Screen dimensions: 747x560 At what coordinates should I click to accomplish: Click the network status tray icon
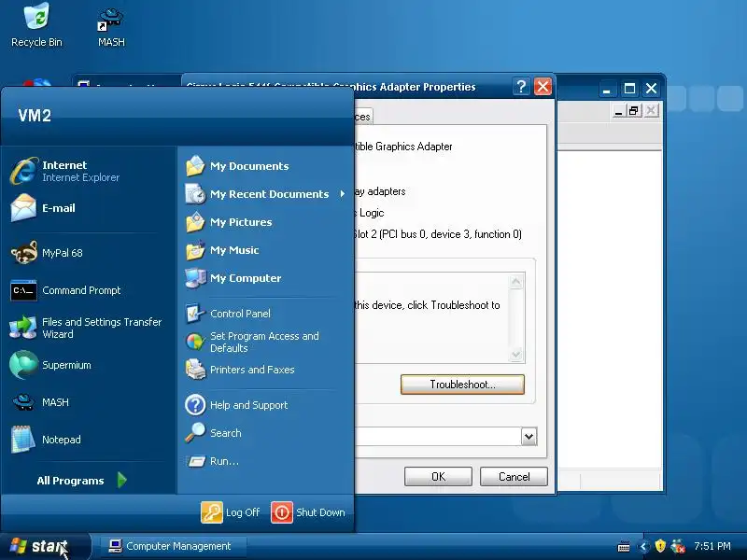click(678, 546)
